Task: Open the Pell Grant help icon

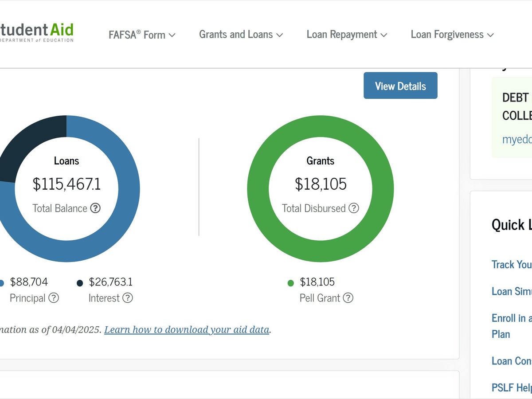Action: click(348, 298)
